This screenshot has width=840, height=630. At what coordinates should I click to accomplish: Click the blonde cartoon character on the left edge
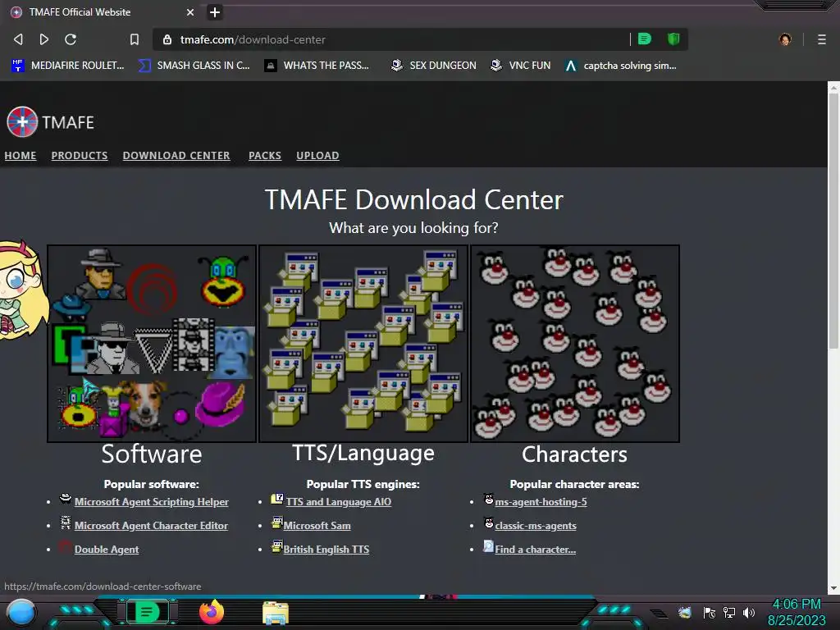22,290
